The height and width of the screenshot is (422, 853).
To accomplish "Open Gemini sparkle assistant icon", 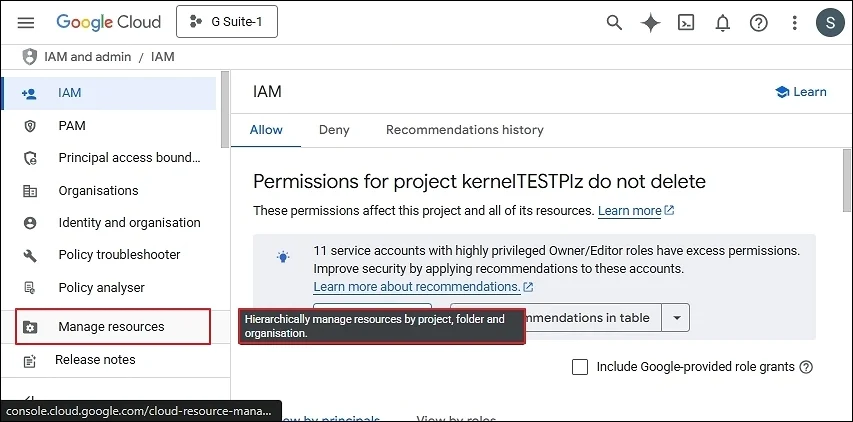I will pyautogui.click(x=651, y=22).
